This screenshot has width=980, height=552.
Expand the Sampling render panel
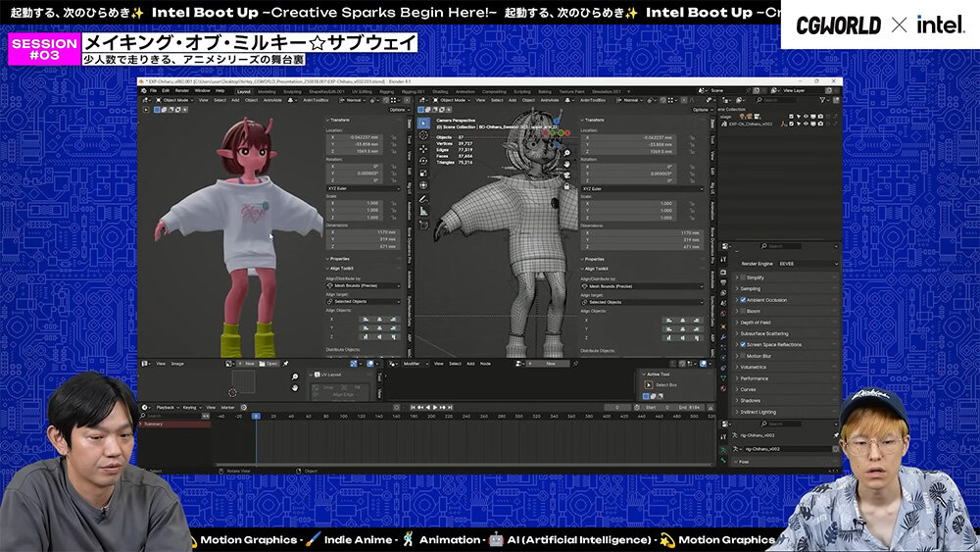point(750,289)
